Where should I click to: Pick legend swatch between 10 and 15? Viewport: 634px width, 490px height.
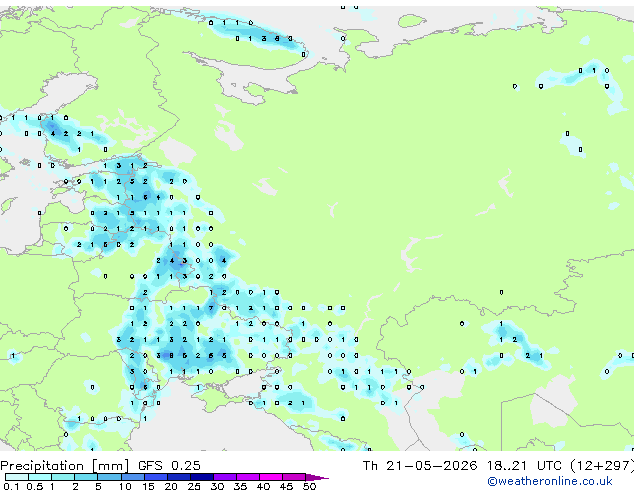click(132, 477)
